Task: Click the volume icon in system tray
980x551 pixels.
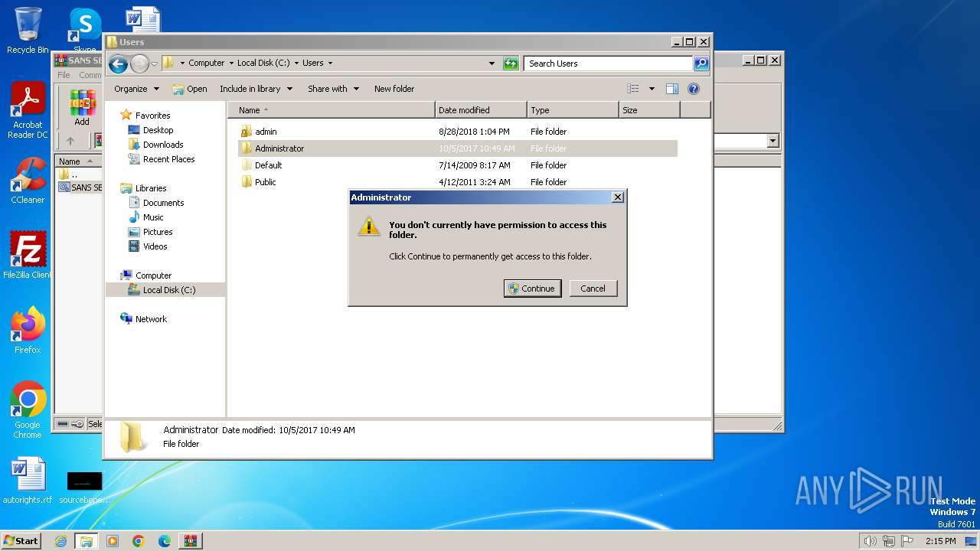Action: (x=870, y=541)
